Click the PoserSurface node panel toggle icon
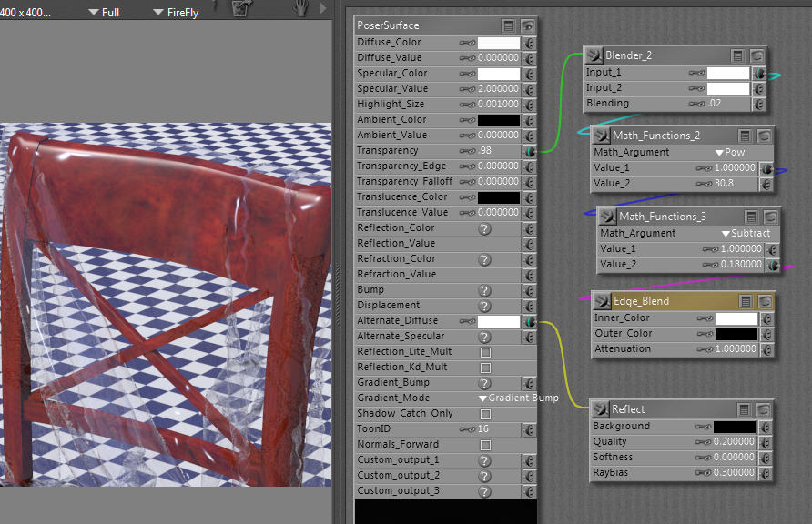This screenshot has width=812, height=524. (509, 25)
